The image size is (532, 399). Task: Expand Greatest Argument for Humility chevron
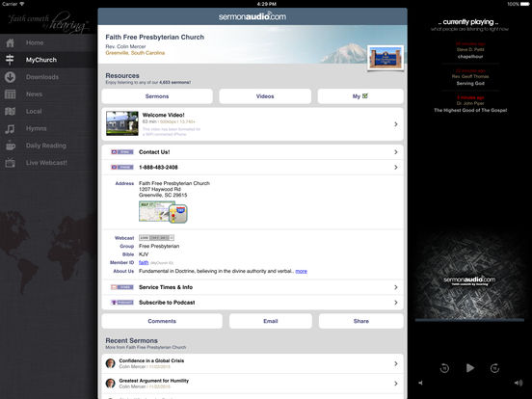click(396, 384)
